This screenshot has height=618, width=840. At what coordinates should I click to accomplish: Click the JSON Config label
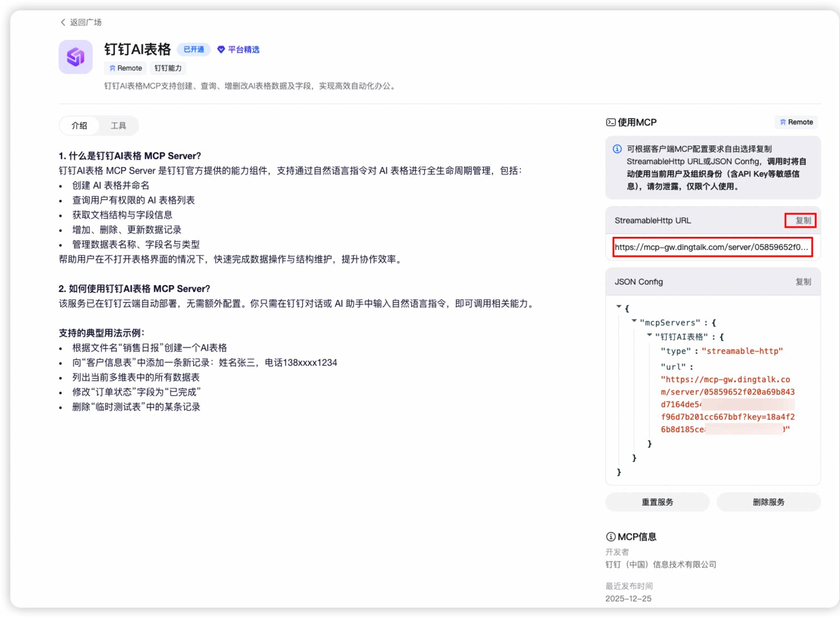pos(638,282)
